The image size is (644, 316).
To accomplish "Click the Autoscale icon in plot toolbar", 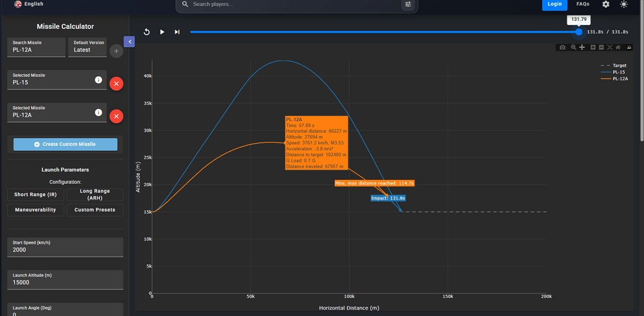I will coord(609,47).
